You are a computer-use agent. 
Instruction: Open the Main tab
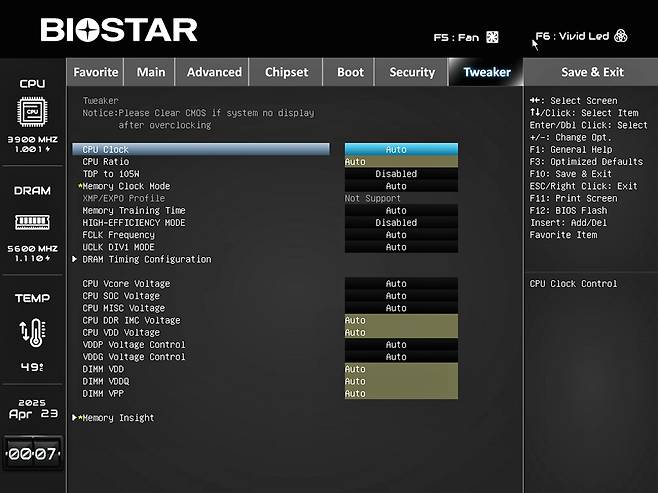click(x=151, y=72)
